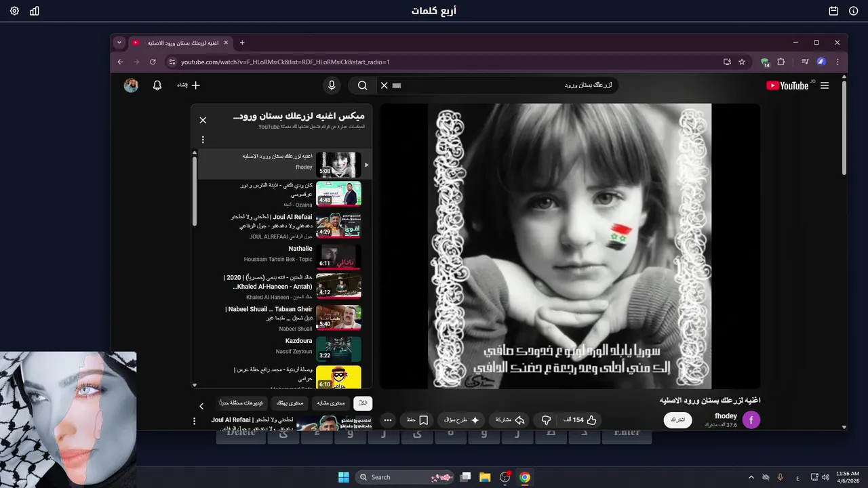Close the mix playlist panel

tap(203, 120)
